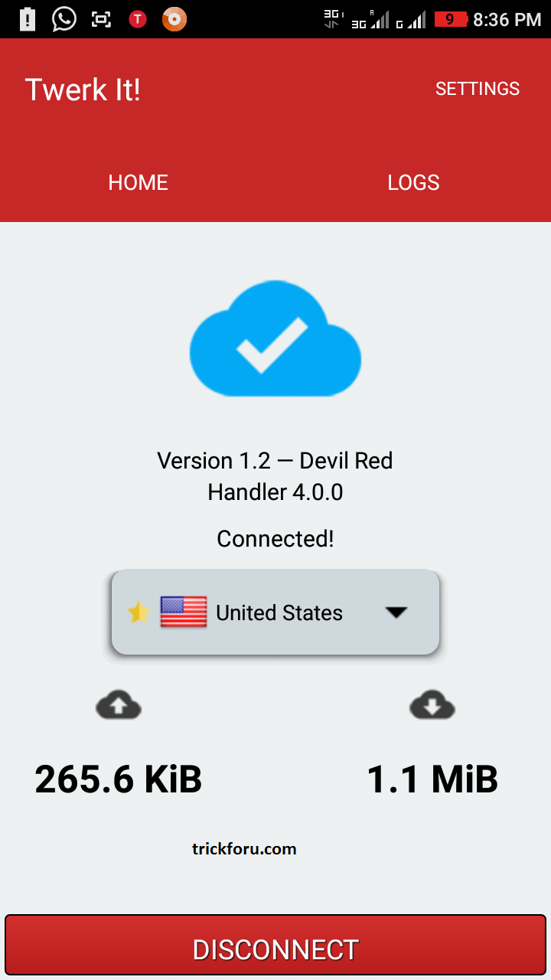The height and width of the screenshot is (980, 551).
Task: Tap the orange disc notification icon
Action: point(174,19)
